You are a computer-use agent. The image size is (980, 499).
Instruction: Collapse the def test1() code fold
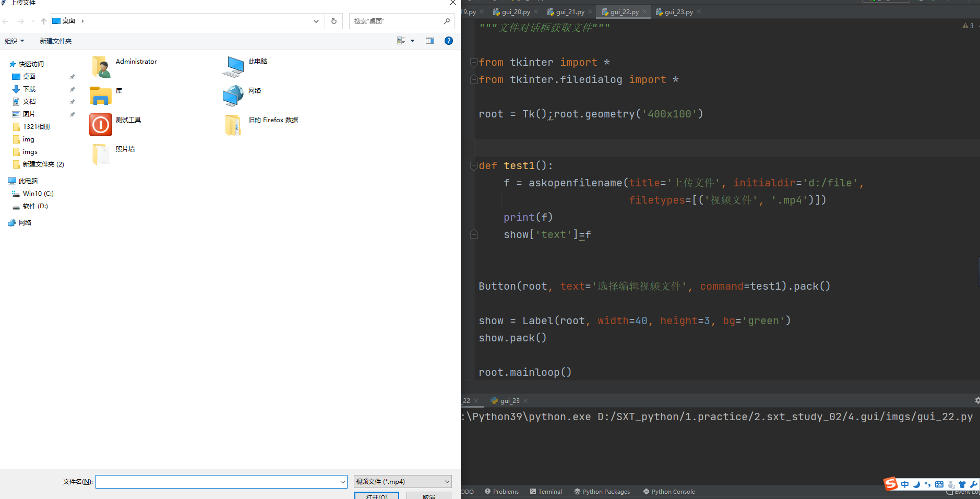[x=474, y=166]
